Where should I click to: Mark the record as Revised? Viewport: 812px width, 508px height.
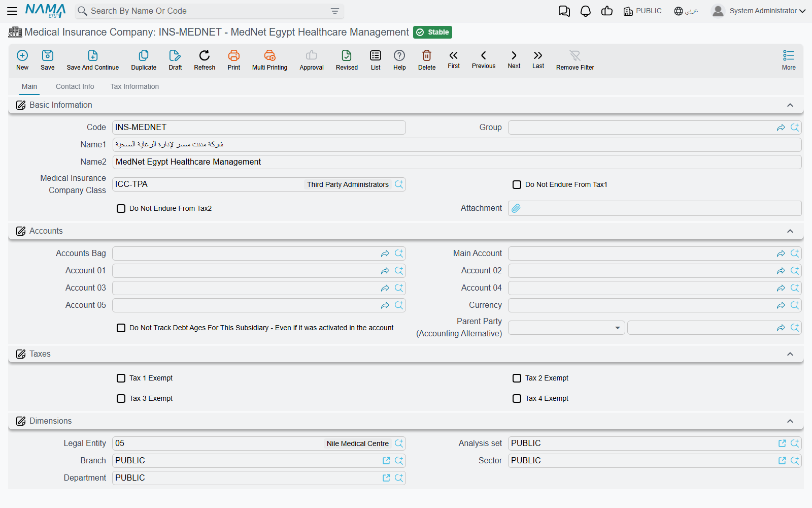tap(347, 55)
